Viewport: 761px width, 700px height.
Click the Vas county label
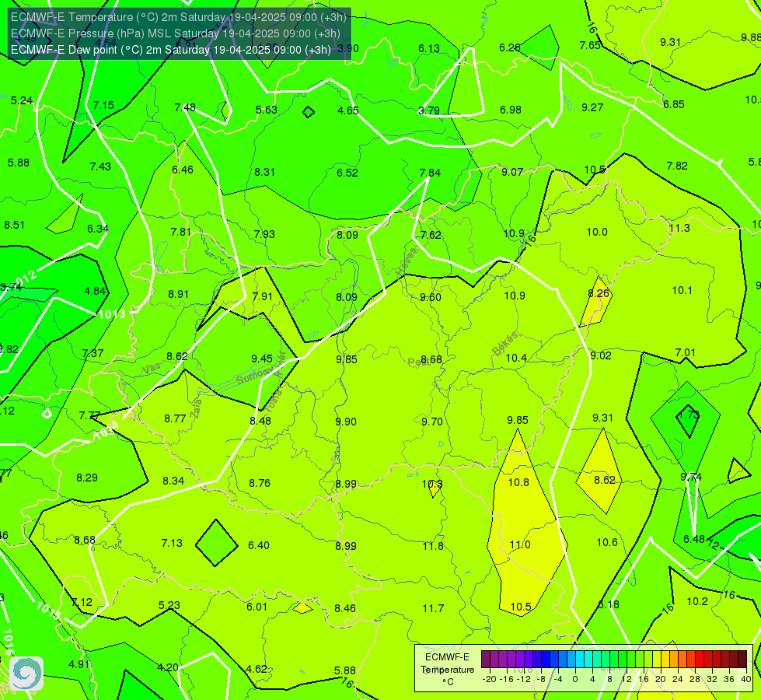pyautogui.click(x=152, y=369)
